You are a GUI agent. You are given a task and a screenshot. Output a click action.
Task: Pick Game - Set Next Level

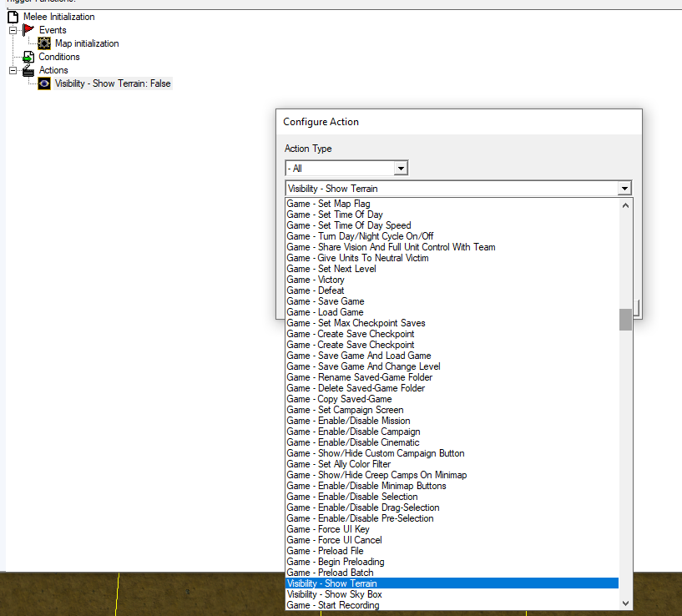(452, 269)
